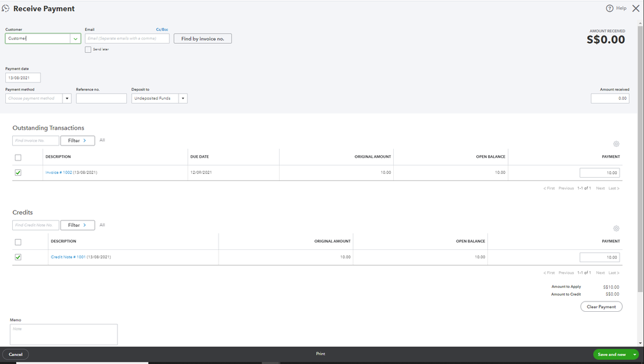Viewport: 644px width, 364px height.
Task: Focus the Email input field
Action: (127, 39)
